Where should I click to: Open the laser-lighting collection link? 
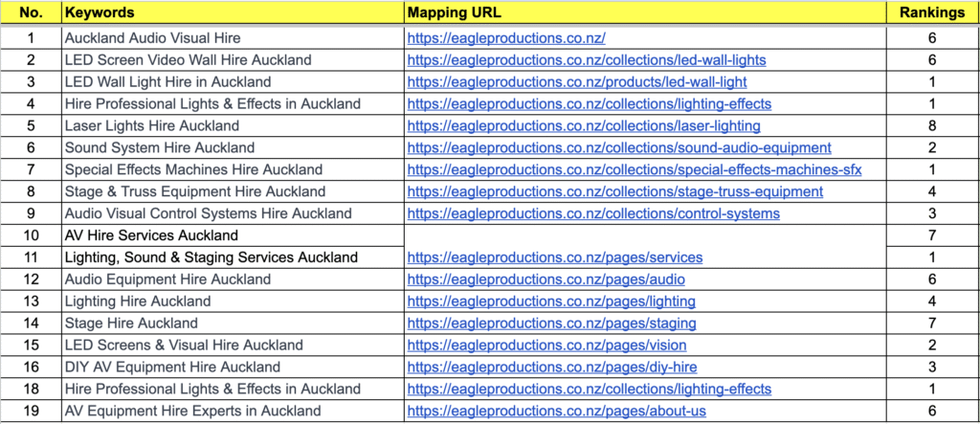click(x=584, y=126)
